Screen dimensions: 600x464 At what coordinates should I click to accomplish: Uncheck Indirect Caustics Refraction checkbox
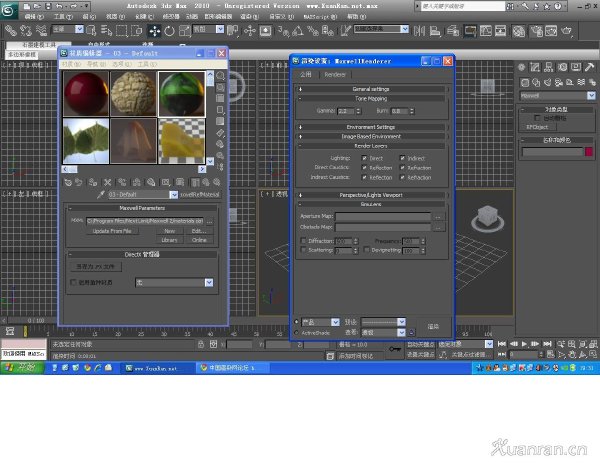[402, 177]
